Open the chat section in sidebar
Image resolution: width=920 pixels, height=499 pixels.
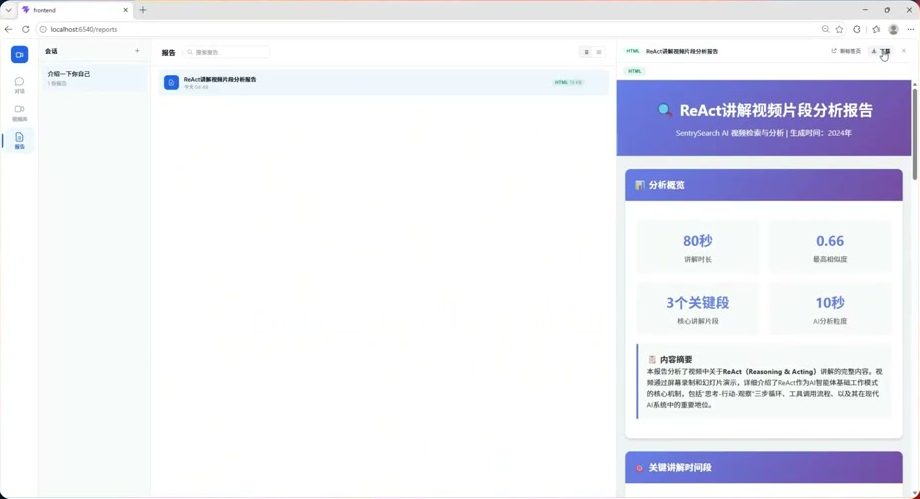[19, 85]
